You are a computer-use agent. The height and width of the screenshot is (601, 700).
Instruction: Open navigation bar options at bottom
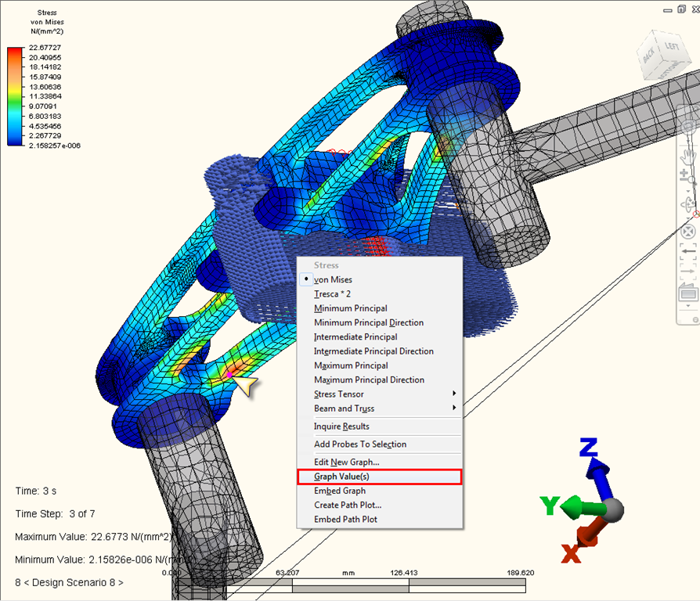tap(695, 319)
